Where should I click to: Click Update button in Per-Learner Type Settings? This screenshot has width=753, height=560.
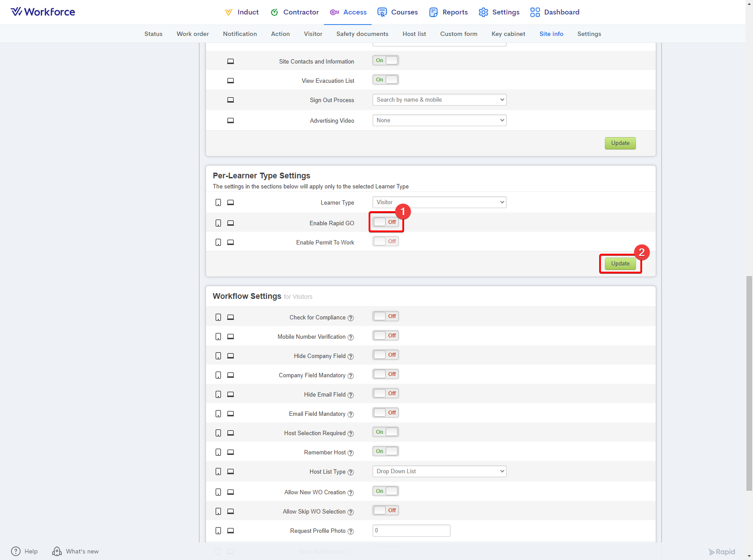(620, 264)
